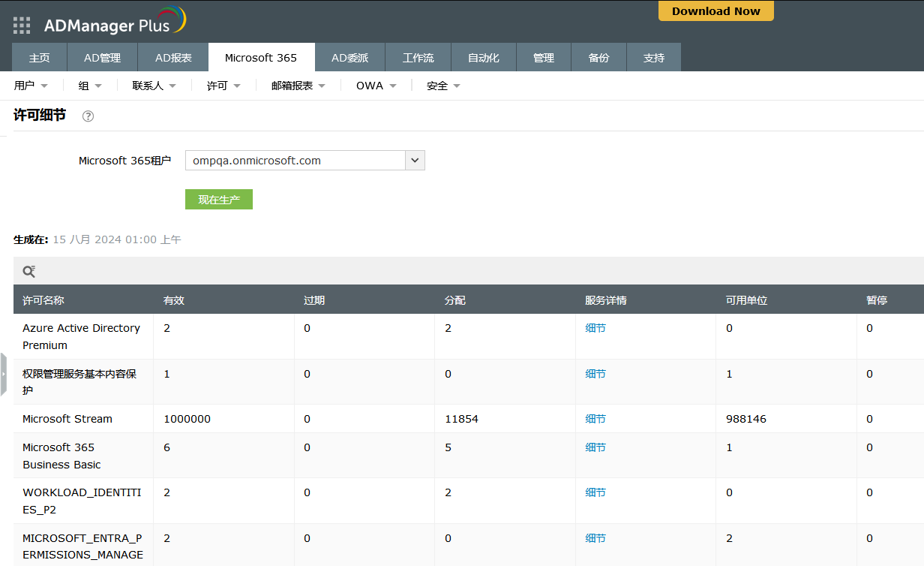Open the 主页 tab
The width and height of the screenshot is (924, 566).
click(39, 58)
